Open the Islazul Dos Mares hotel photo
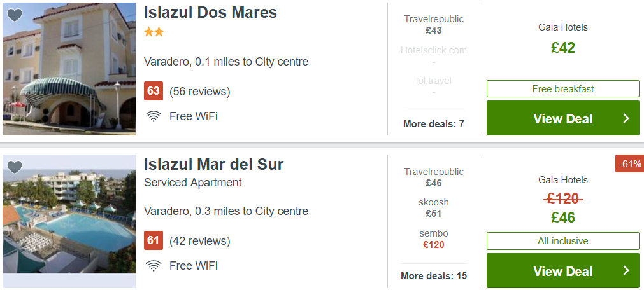The height and width of the screenshot is (290, 644). tap(69, 69)
